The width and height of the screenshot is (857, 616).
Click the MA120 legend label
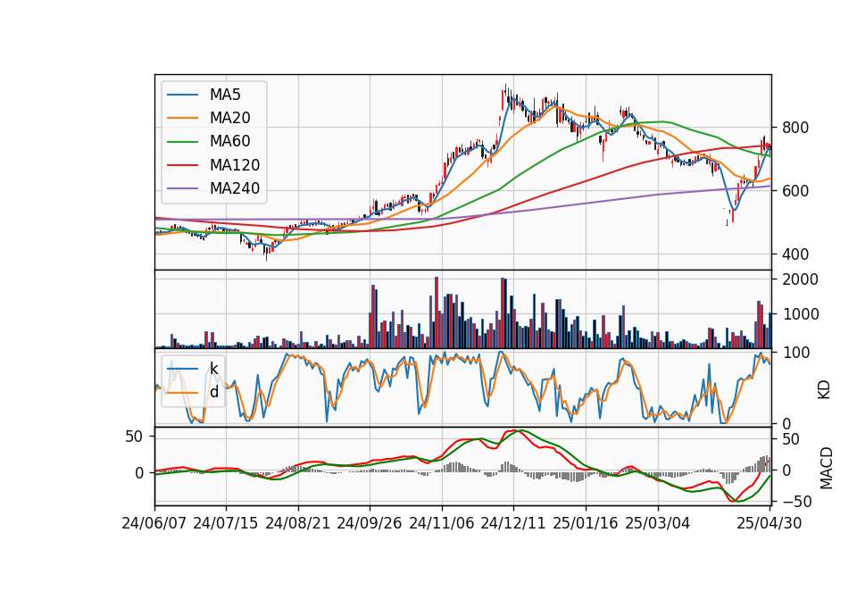235,165
